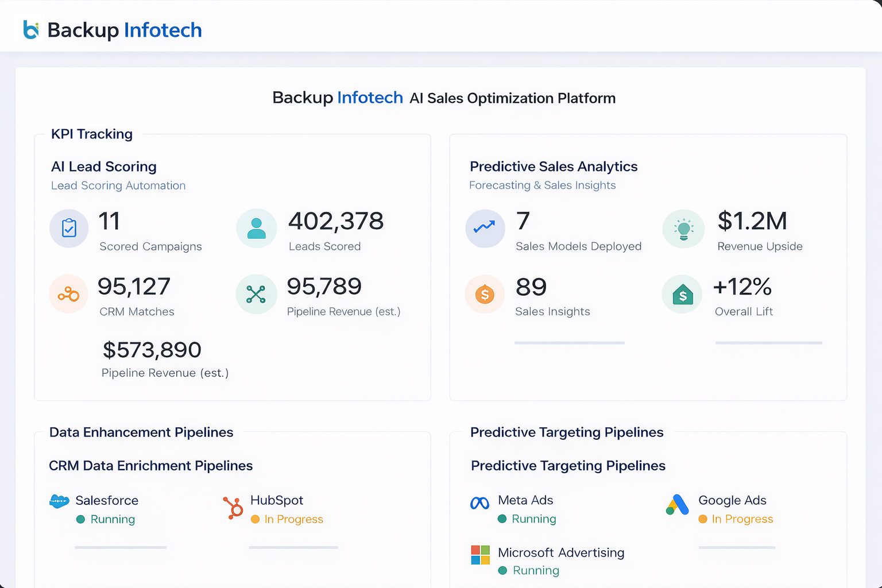Click the Meta Ads infinity logo
This screenshot has height=588, width=882.
tap(479, 503)
